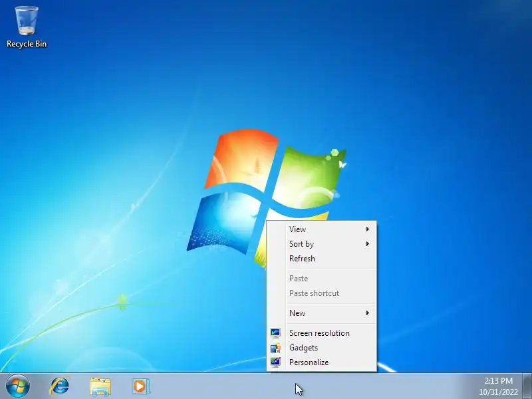Expand the arrow next to View
The image size is (532, 399).
point(368,229)
